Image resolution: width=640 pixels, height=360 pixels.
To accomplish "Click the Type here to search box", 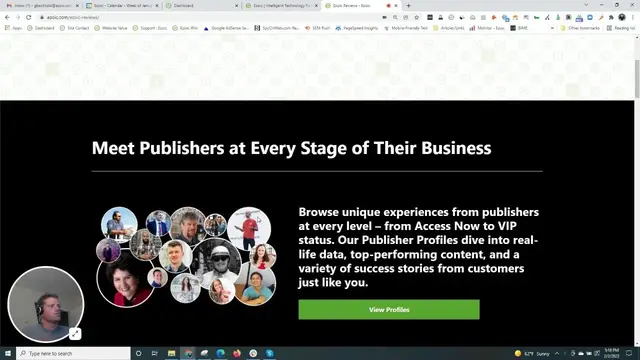I will (x=73, y=353).
